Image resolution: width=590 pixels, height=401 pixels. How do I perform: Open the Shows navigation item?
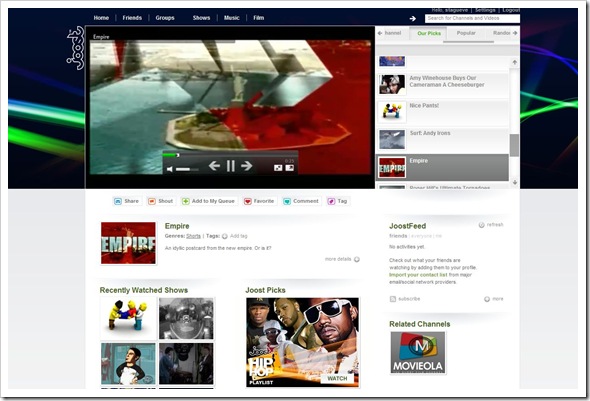click(x=201, y=18)
